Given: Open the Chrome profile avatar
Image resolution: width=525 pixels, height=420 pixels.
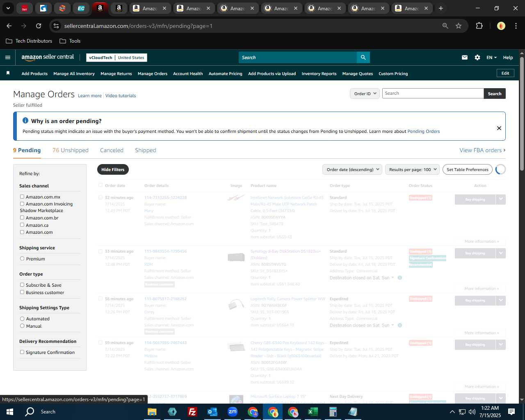Looking at the screenshot, I should (501, 26).
